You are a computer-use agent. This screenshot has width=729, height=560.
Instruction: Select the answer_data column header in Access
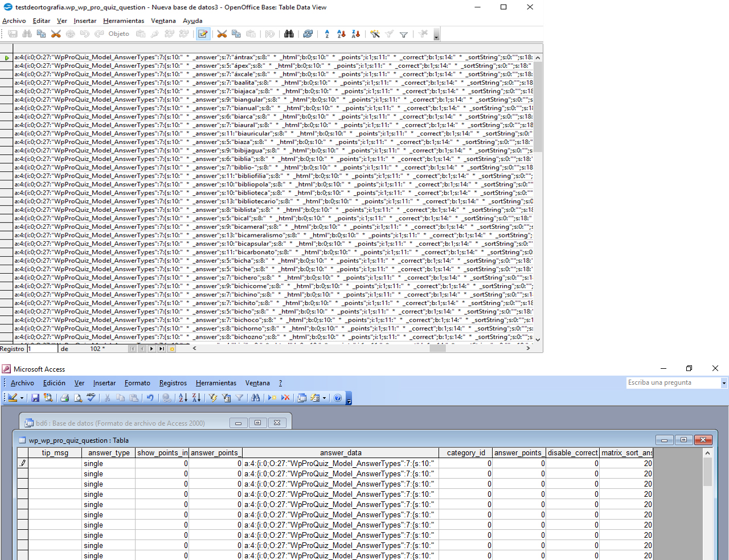(x=341, y=453)
